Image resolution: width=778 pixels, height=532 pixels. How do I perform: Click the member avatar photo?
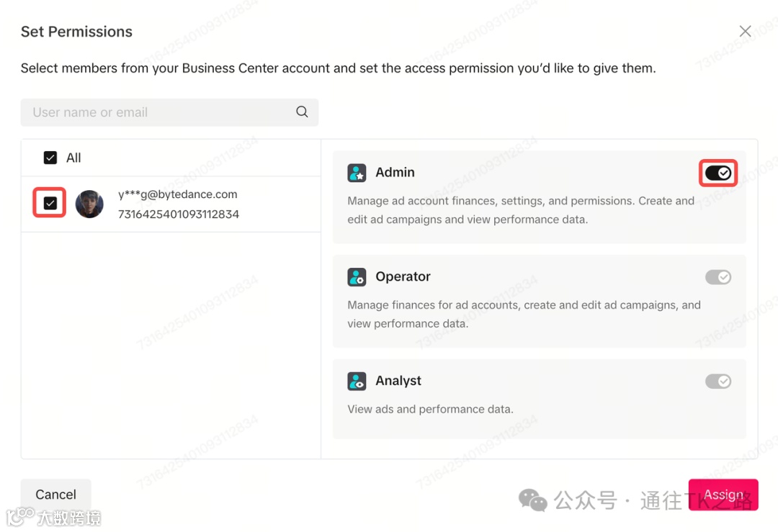(89, 204)
